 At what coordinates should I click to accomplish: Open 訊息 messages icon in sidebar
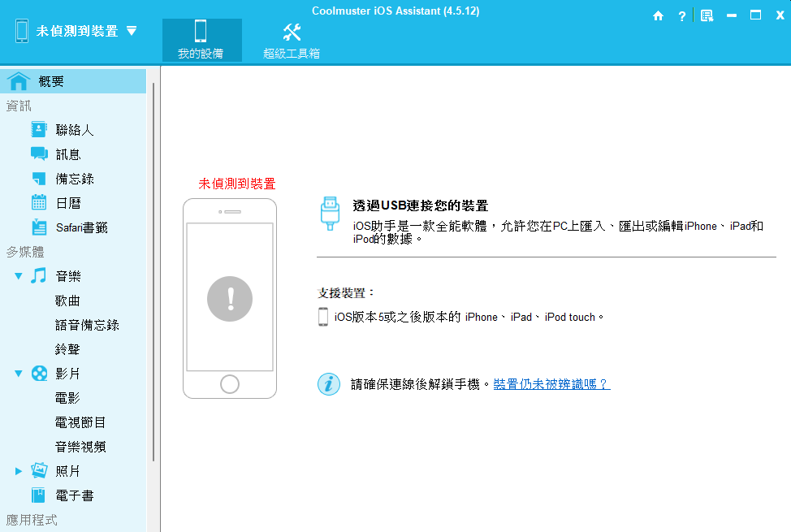pyautogui.click(x=39, y=154)
